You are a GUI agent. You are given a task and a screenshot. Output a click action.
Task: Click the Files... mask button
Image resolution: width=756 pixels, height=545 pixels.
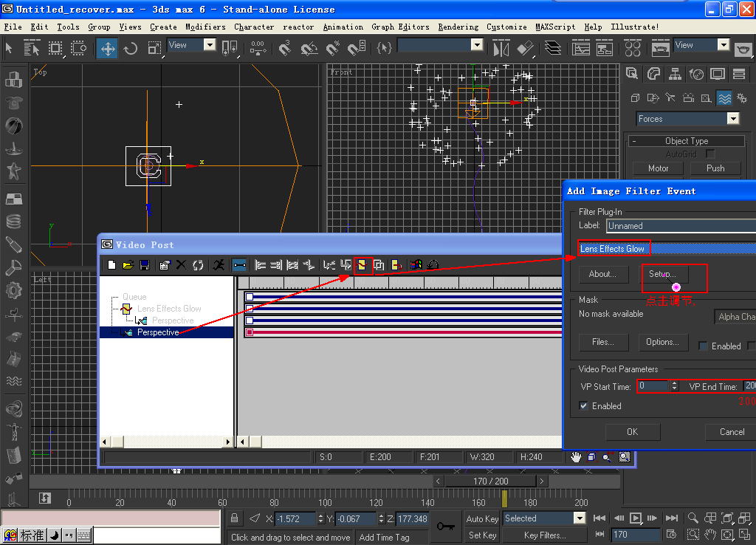tap(603, 342)
